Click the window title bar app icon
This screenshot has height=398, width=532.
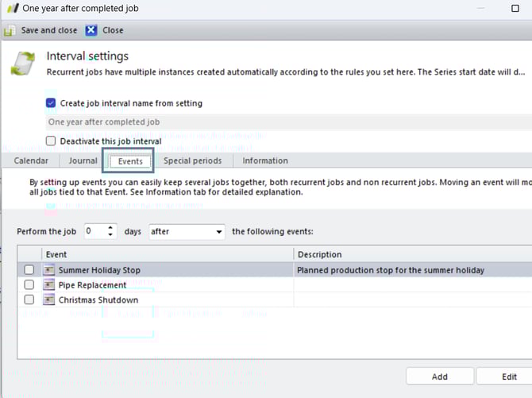point(10,8)
